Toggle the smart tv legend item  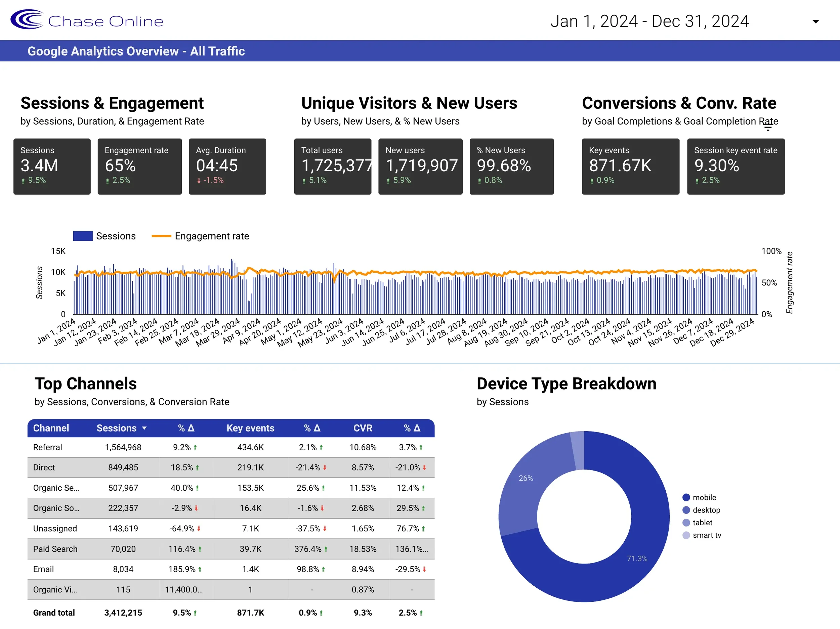(706, 535)
